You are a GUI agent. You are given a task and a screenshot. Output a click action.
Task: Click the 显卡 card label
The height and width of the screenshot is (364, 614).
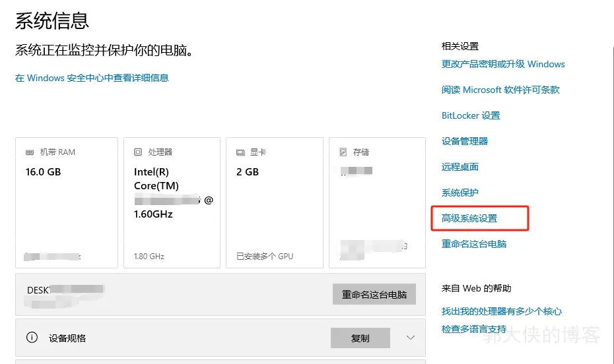[258, 152]
